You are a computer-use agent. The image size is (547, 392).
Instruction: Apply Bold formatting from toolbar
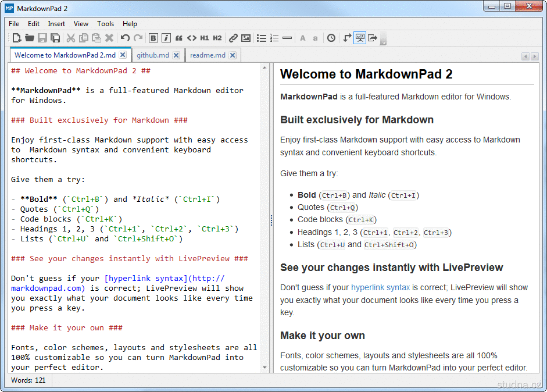pos(153,38)
